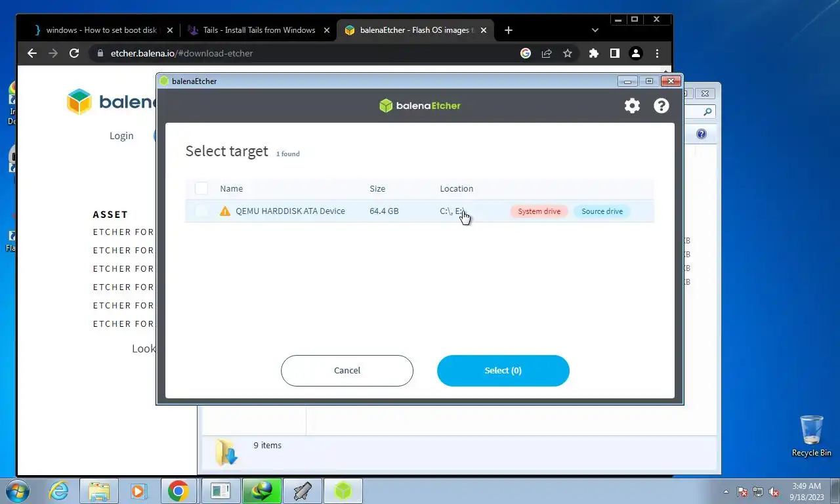The image size is (840, 504).
Task: Go back in Chrome
Action: point(32,53)
